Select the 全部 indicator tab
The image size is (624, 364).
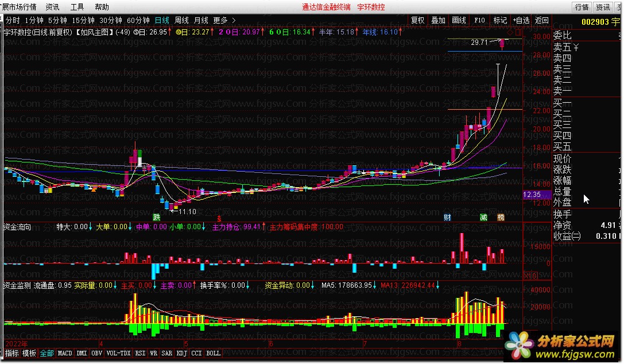[46, 353]
